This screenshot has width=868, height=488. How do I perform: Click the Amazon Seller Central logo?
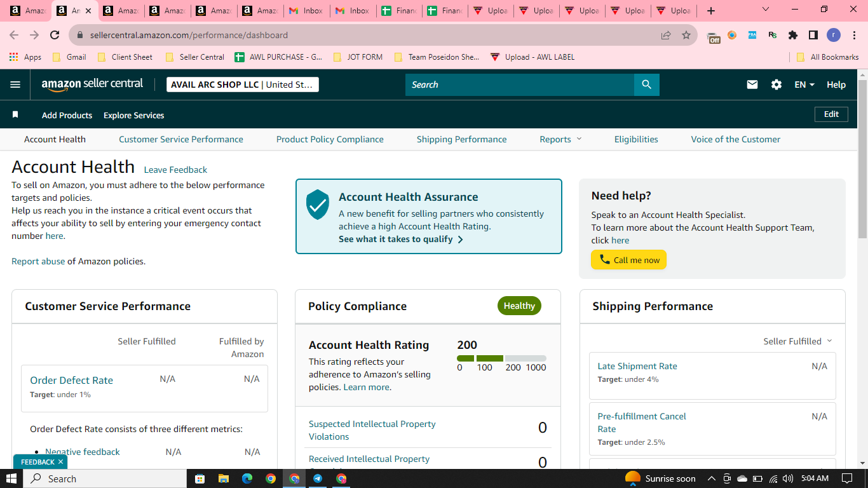(92, 85)
